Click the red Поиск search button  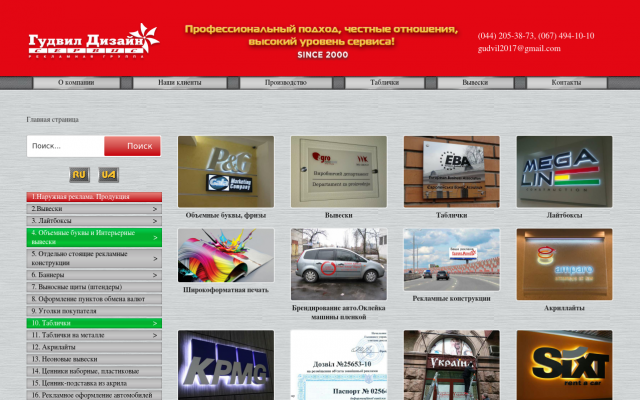point(133,146)
